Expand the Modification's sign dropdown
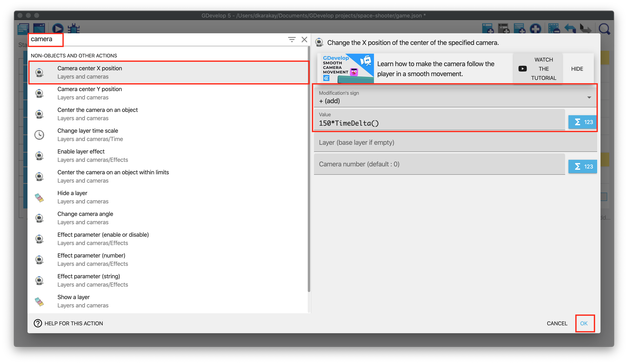628x364 pixels. point(589,97)
